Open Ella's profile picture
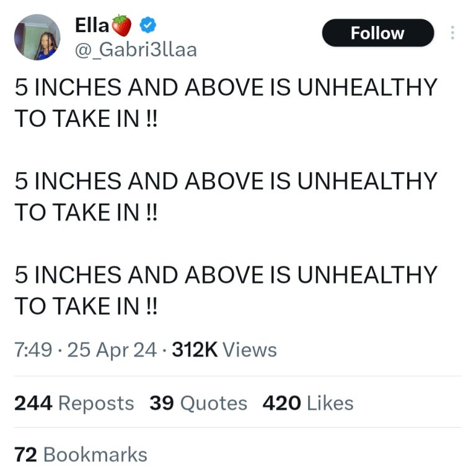476x475 pixels. click(37, 37)
